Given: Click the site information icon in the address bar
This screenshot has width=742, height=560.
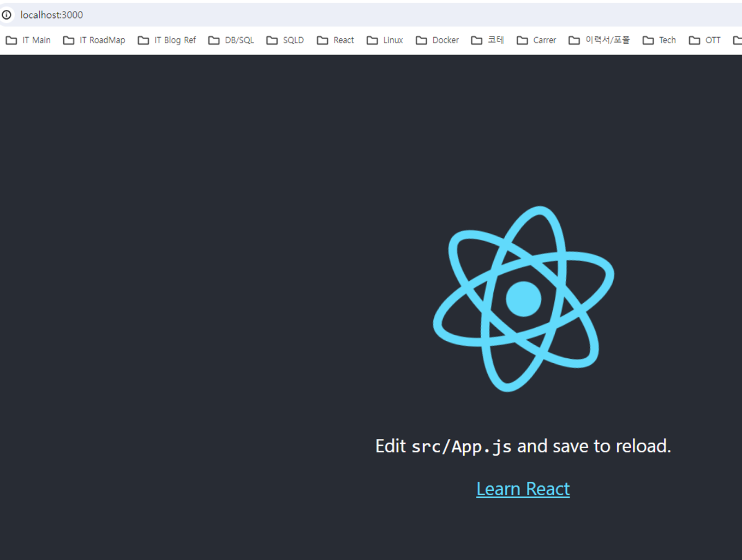Looking at the screenshot, I should 7,15.
